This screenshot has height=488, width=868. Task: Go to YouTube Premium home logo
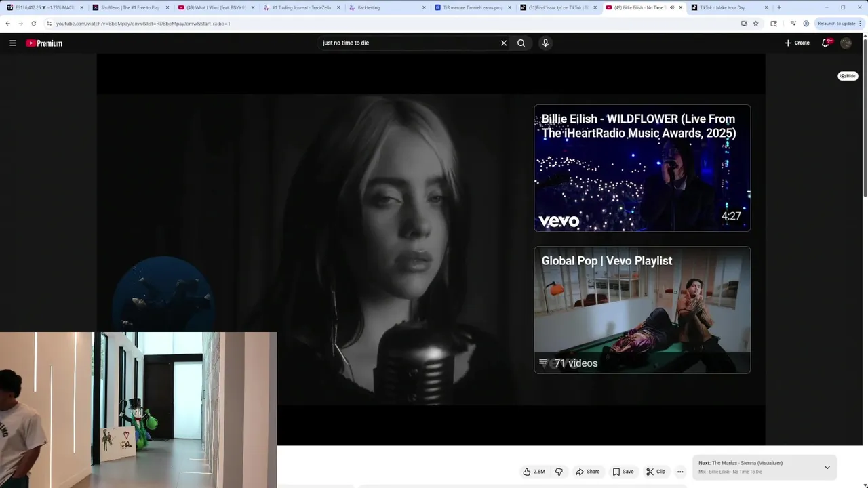coord(44,43)
